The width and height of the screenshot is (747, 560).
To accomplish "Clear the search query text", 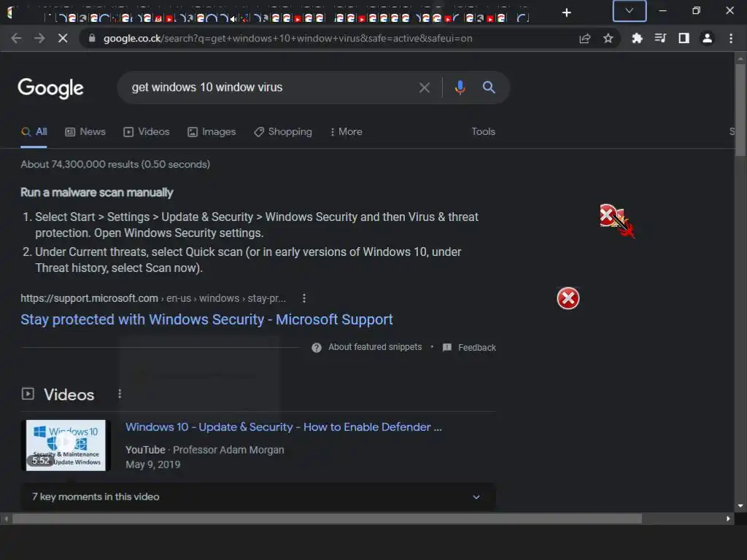I will (424, 87).
